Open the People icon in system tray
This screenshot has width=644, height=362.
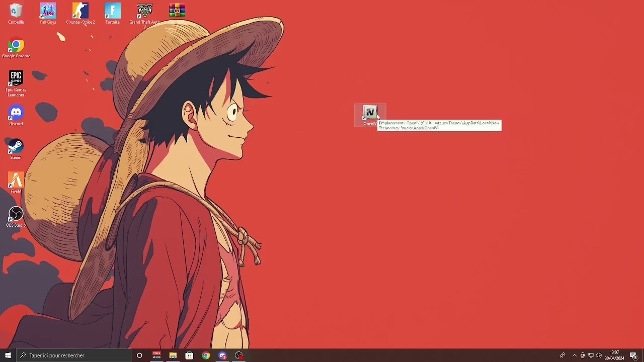562,355
